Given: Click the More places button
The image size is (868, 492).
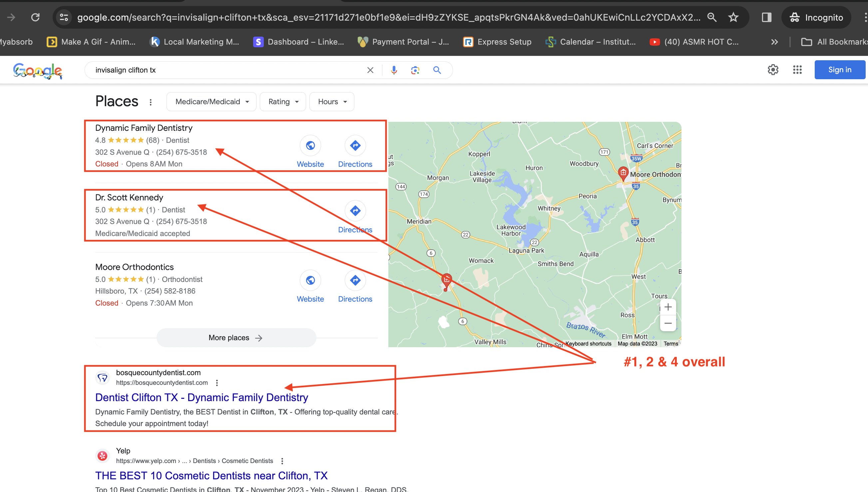Looking at the screenshot, I should click(x=236, y=338).
